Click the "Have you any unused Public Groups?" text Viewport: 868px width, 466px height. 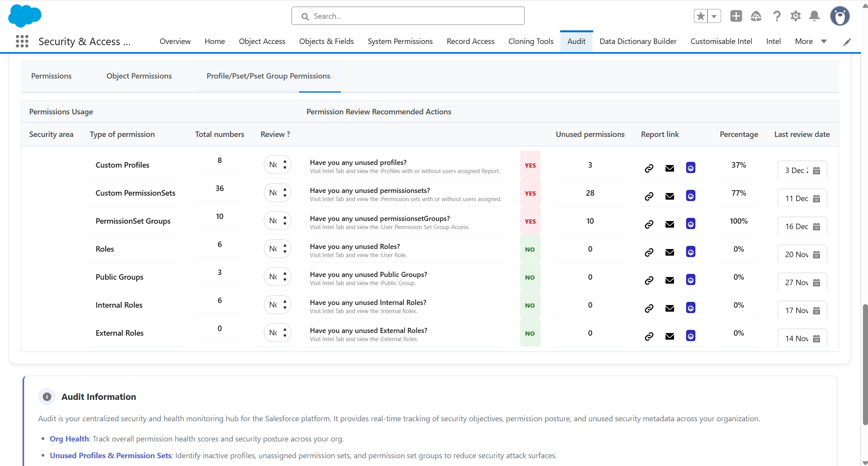click(x=369, y=274)
